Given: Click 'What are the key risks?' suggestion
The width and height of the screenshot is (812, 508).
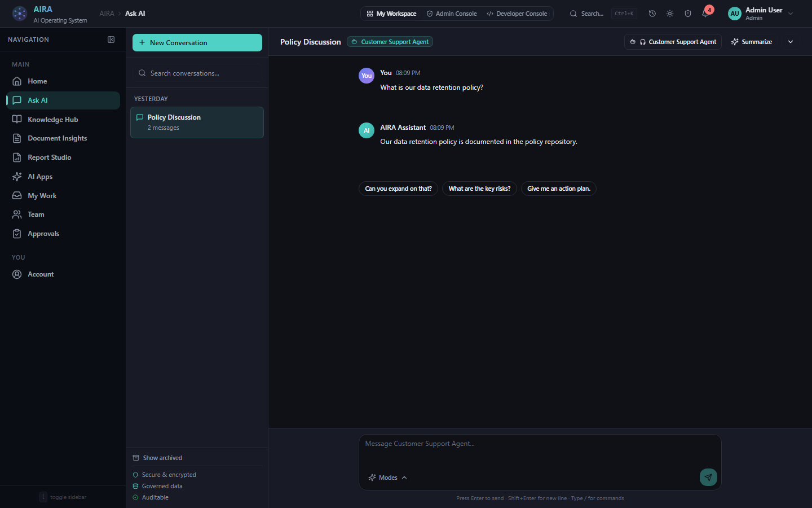Looking at the screenshot, I should [479, 189].
